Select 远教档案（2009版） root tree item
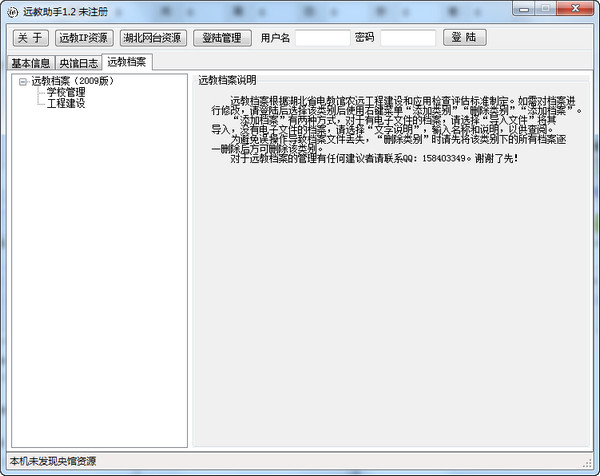The height and width of the screenshot is (476, 600). coord(72,81)
